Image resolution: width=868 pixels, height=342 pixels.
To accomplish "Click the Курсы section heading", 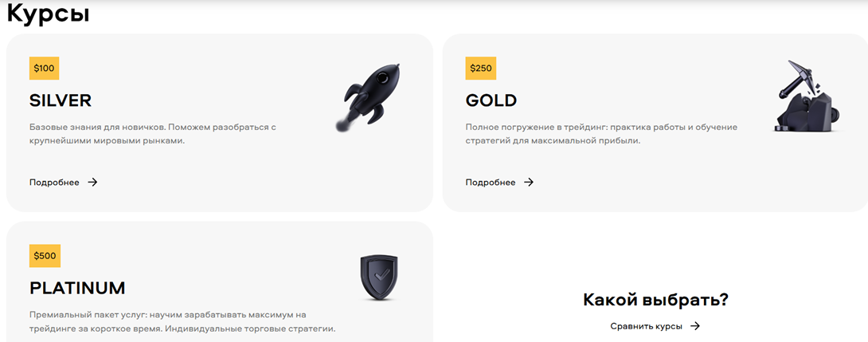I will [x=48, y=13].
